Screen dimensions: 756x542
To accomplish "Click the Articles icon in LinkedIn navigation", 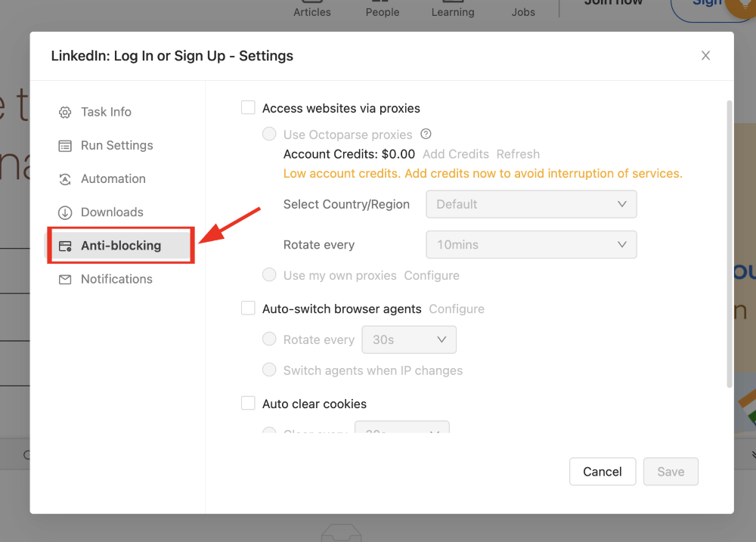I will (x=311, y=3).
